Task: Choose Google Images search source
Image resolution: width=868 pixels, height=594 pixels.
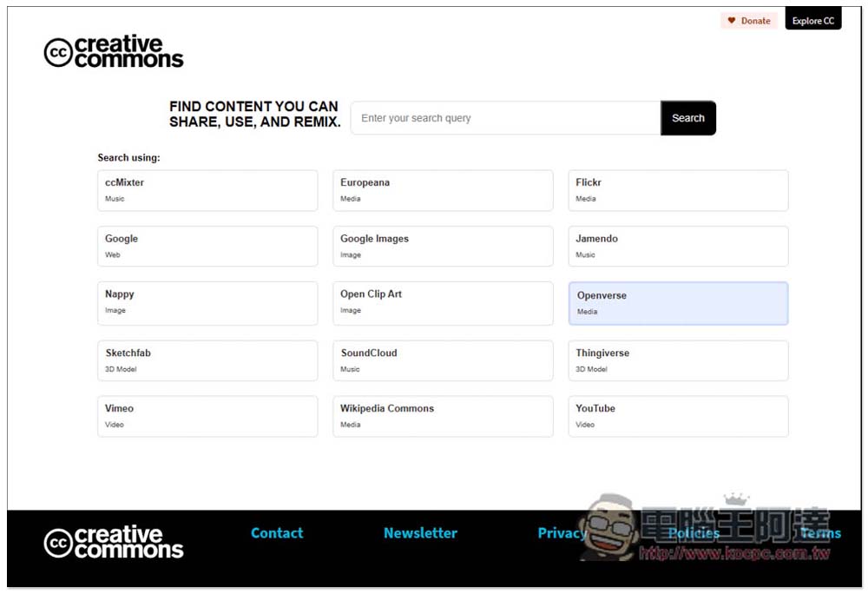Action: click(443, 246)
